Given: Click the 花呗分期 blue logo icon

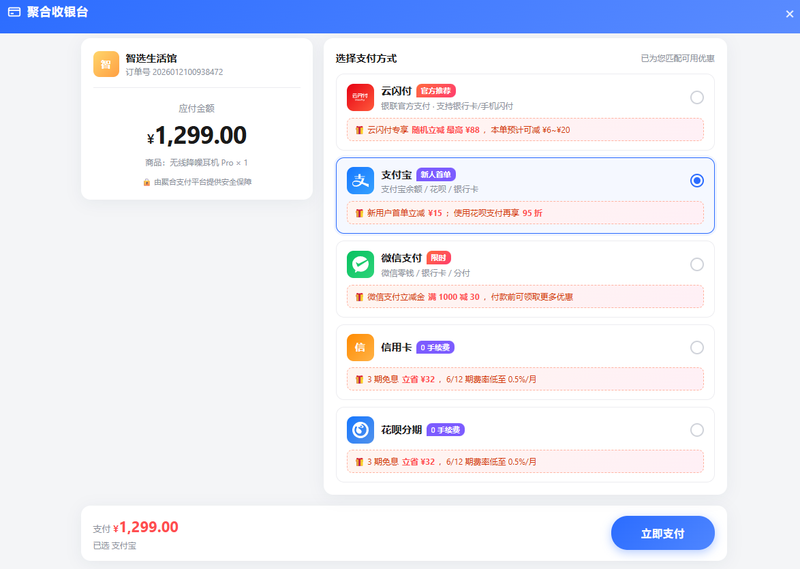Looking at the screenshot, I should pyautogui.click(x=360, y=430).
